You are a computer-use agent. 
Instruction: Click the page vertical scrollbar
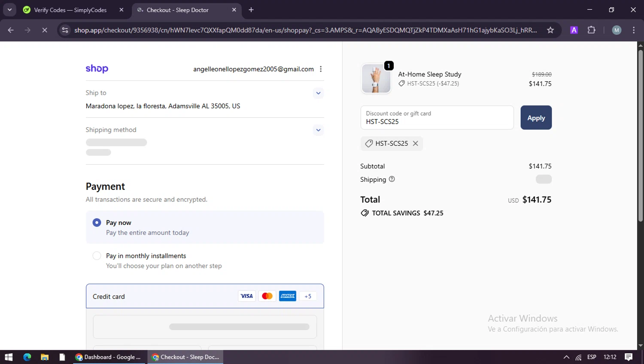pyautogui.click(x=641, y=136)
